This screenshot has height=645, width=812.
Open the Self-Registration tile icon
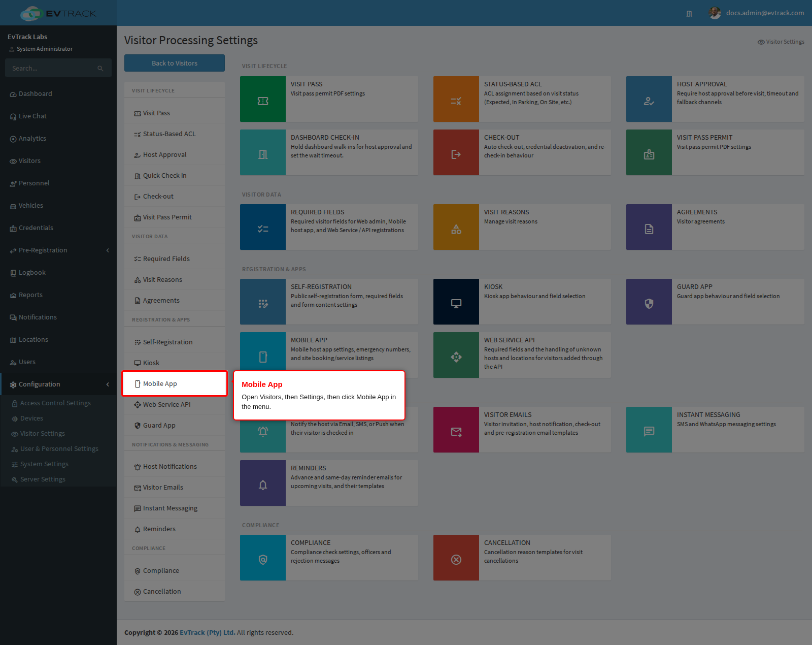coord(263,302)
